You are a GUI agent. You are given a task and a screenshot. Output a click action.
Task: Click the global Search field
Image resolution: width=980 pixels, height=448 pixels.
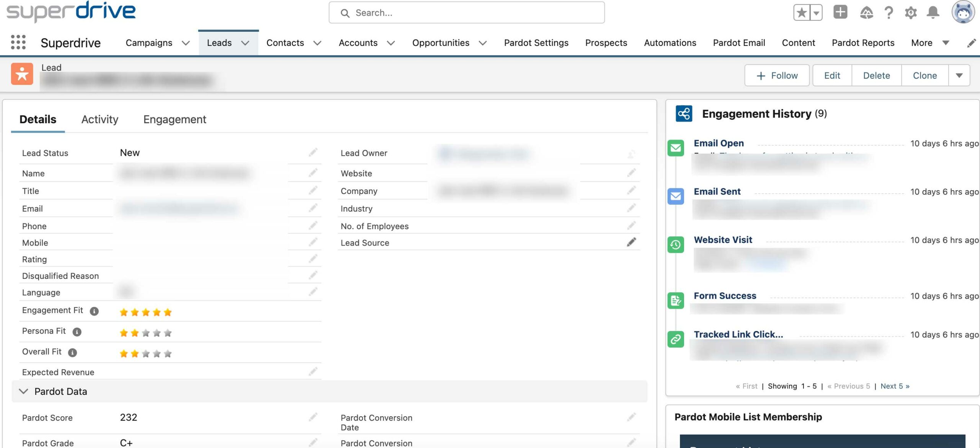(x=467, y=13)
